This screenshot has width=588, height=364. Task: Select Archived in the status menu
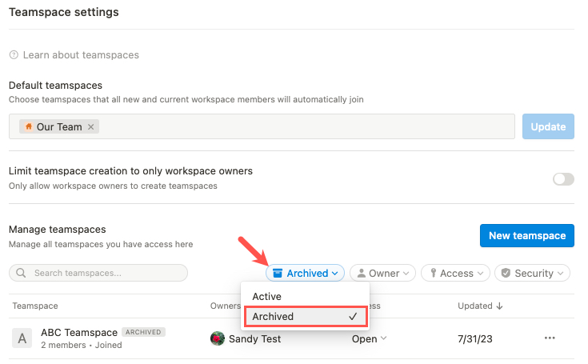click(x=306, y=317)
